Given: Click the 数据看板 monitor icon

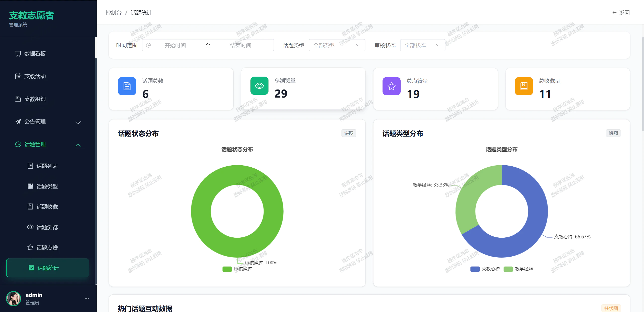Looking at the screenshot, I should tap(18, 54).
